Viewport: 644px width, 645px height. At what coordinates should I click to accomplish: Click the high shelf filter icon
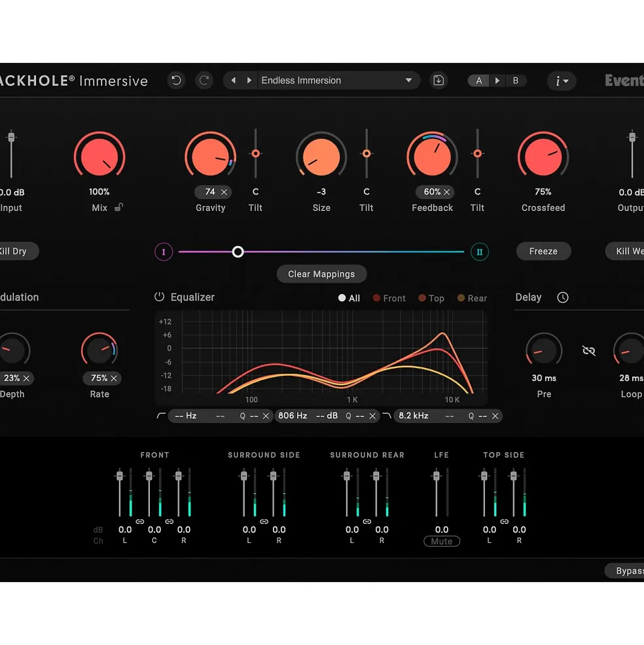tap(387, 416)
